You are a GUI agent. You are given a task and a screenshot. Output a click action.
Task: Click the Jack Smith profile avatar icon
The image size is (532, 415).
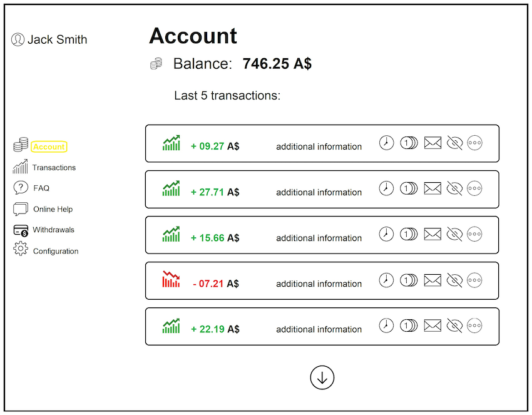[x=18, y=39]
